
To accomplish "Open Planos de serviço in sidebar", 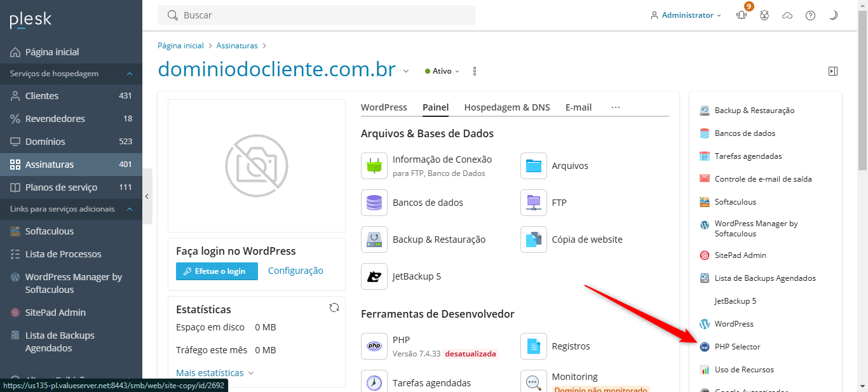I will pyautogui.click(x=71, y=187).
